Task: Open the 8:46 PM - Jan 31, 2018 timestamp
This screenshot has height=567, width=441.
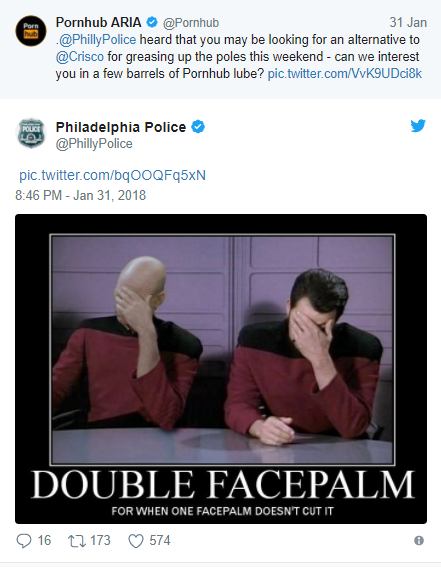Action: [x=81, y=196]
